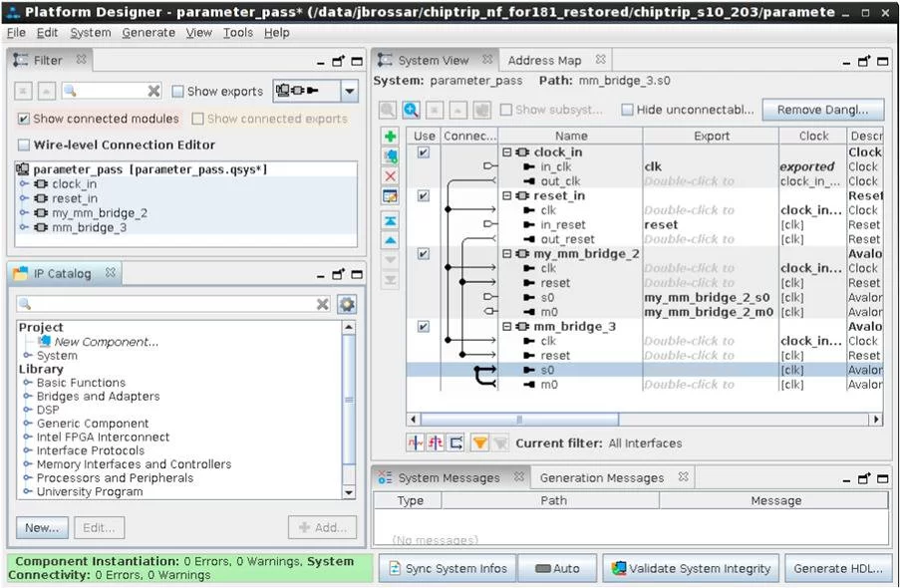This screenshot has height=588, width=900.
Task: Open the Generate menu
Action: [x=149, y=32]
